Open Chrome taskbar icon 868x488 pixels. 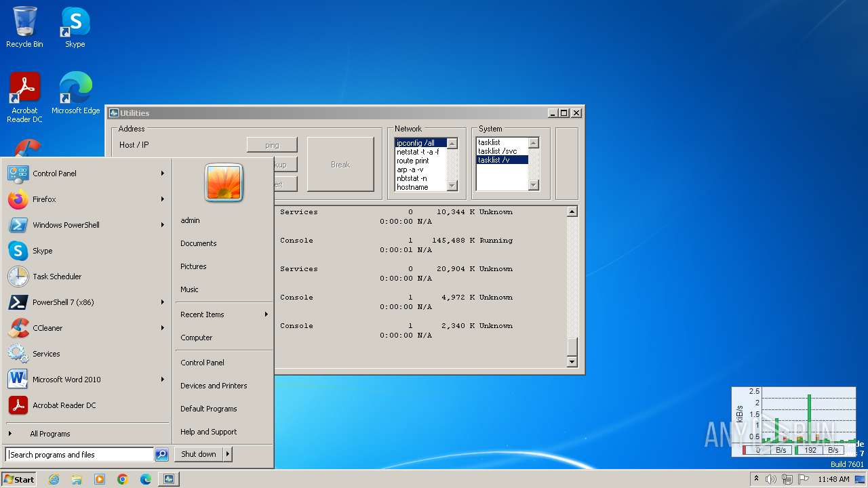[123, 479]
